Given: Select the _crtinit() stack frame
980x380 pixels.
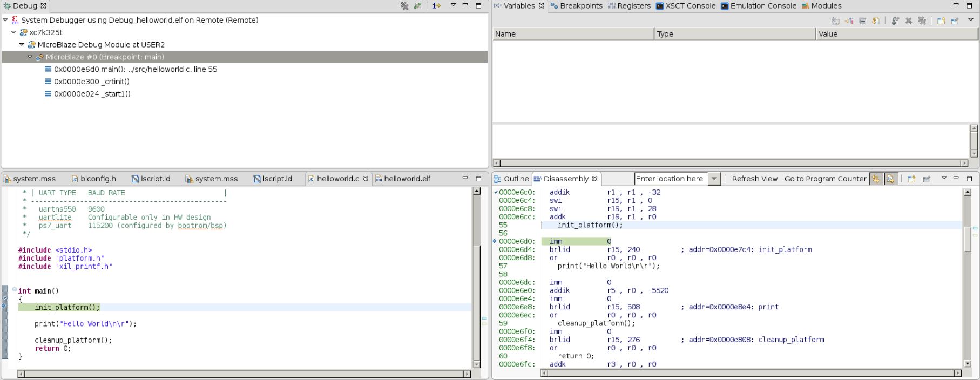Looking at the screenshot, I should (91, 82).
